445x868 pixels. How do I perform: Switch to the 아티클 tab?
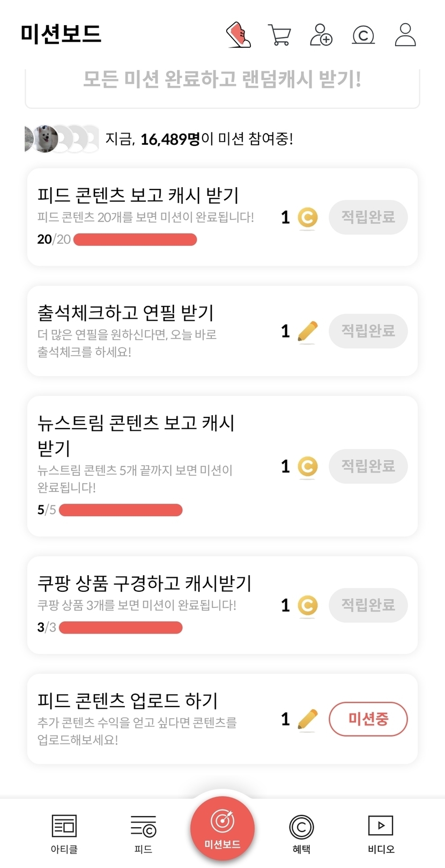point(64,833)
